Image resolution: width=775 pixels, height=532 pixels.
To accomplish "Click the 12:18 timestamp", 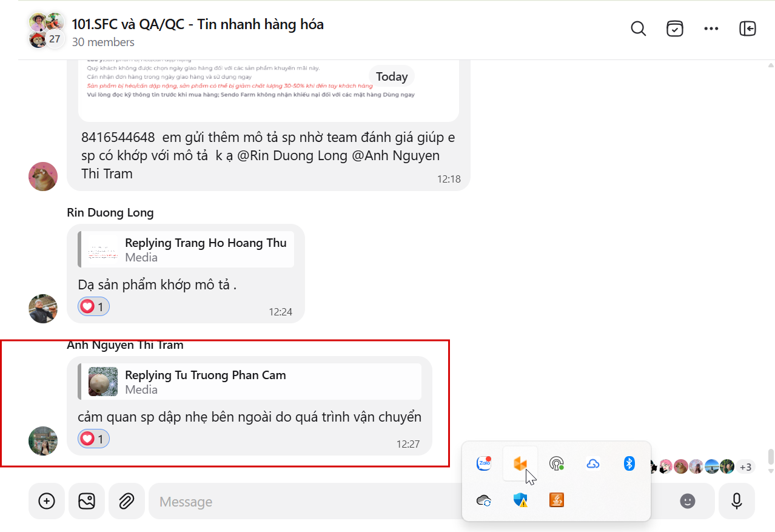I will (449, 179).
